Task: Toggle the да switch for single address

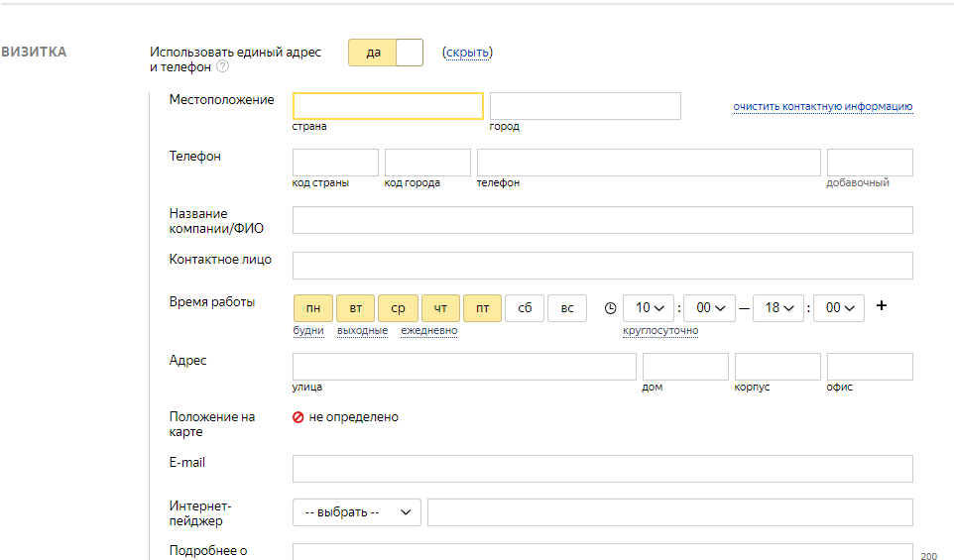Action: (386, 53)
